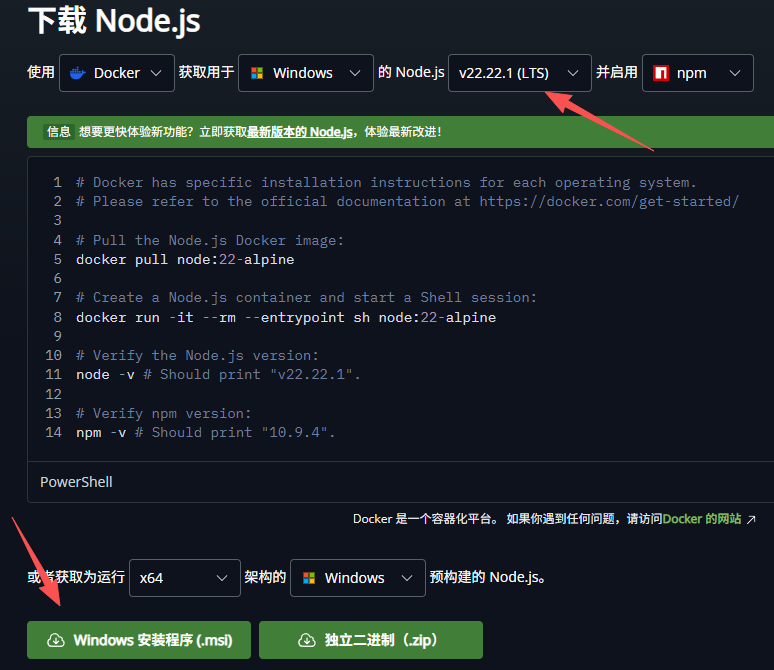
Task: Click the PowerShell label under the code
Action: click(77, 482)
